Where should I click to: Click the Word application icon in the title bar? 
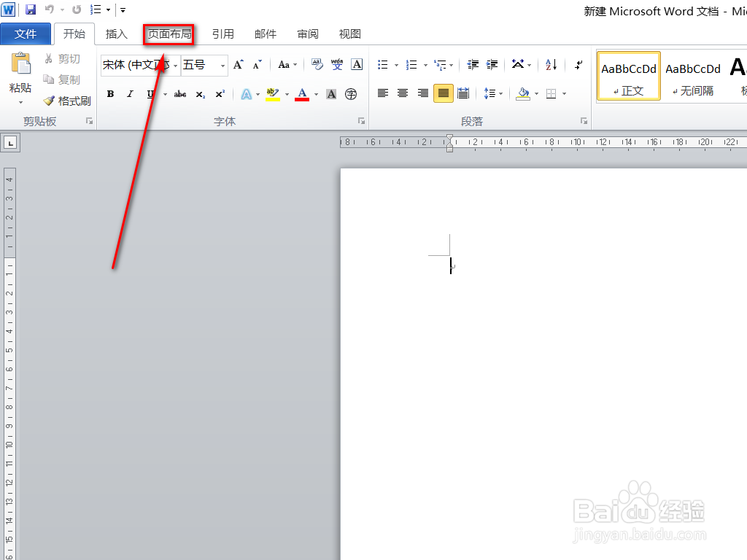9,9
